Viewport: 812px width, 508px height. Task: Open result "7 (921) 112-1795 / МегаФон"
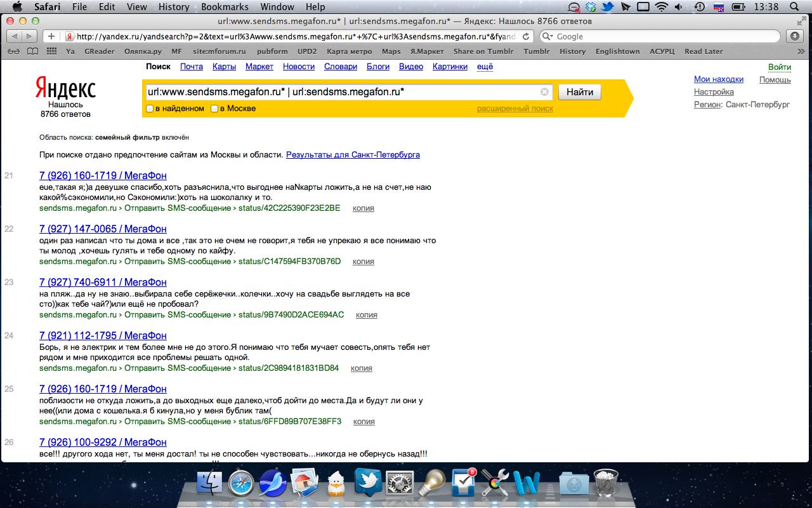tap(103, 335)
